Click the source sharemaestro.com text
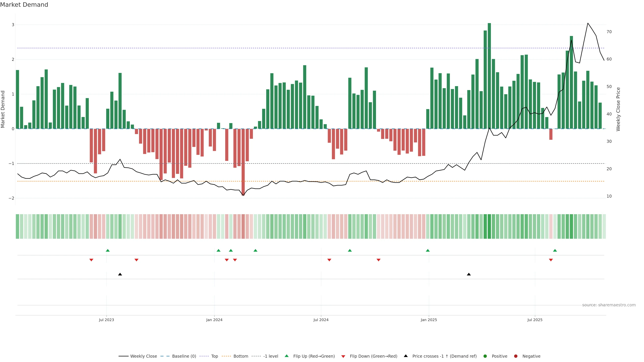The image size is (644, 362). coord(609,305)
